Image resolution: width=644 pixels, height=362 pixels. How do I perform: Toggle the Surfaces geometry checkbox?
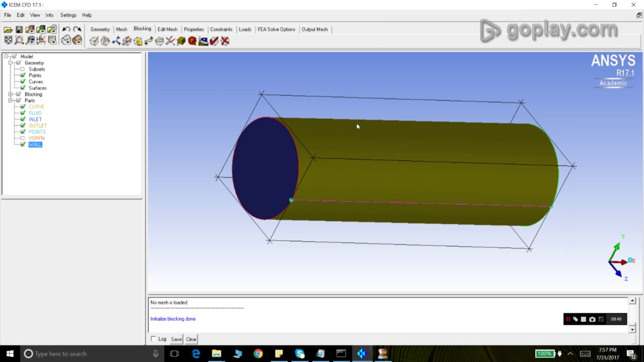[x=23, y=88]
